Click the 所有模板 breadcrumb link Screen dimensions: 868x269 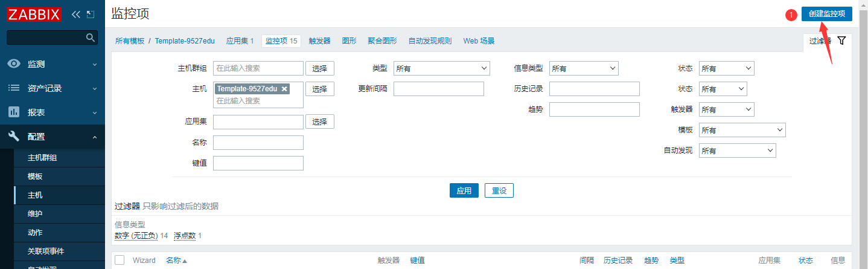click(x=130, y=41)
